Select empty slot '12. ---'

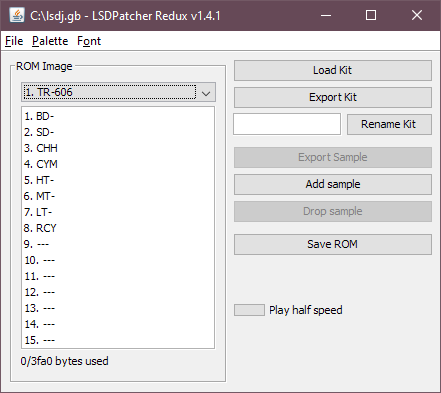pyautogui.click(x=118, y=292)
